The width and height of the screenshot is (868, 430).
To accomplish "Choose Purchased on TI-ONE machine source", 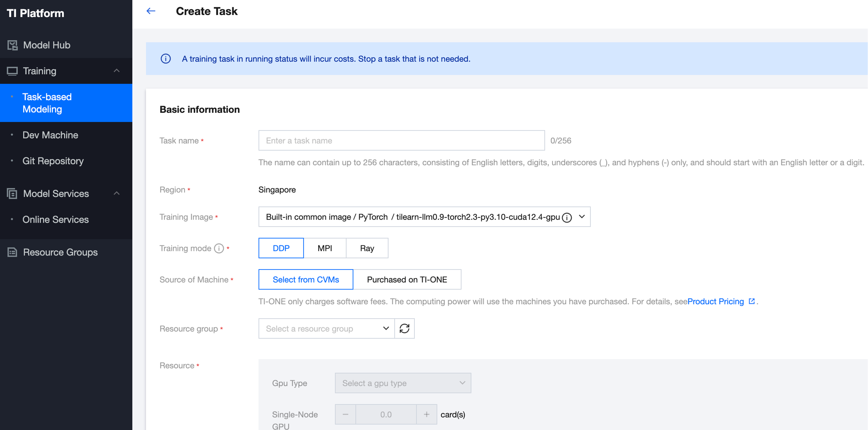I will 407,279.
